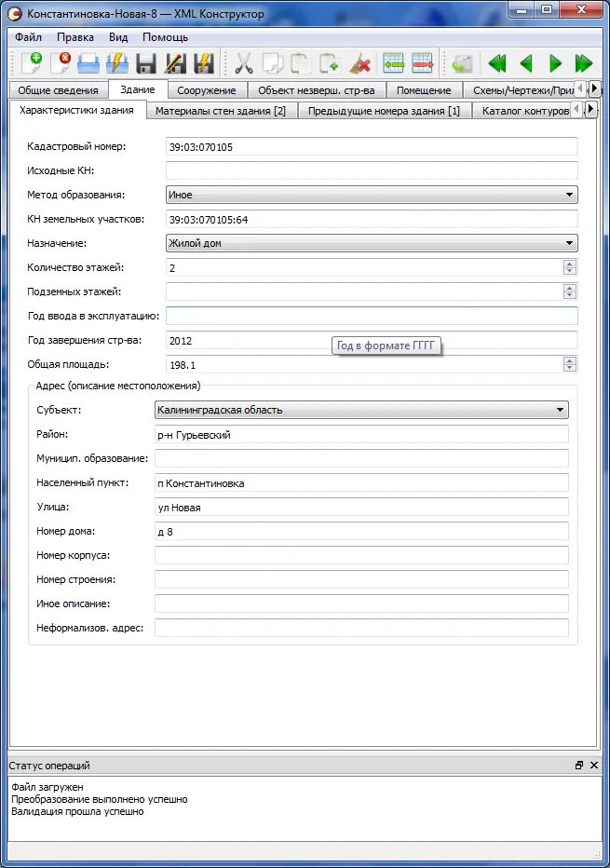
Task: Click Год ввода в эксплуатацию field
Action: tap(372, 316)
